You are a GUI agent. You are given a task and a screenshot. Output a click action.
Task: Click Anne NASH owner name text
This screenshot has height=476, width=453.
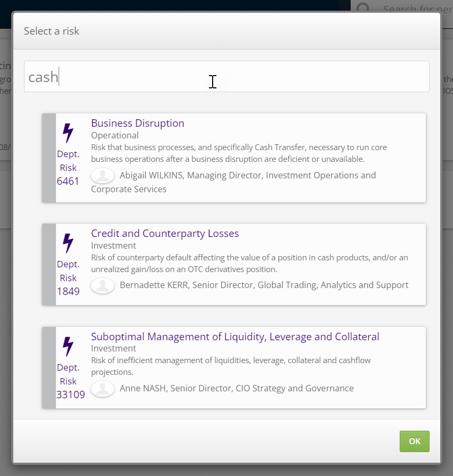[x=237, y=388]
